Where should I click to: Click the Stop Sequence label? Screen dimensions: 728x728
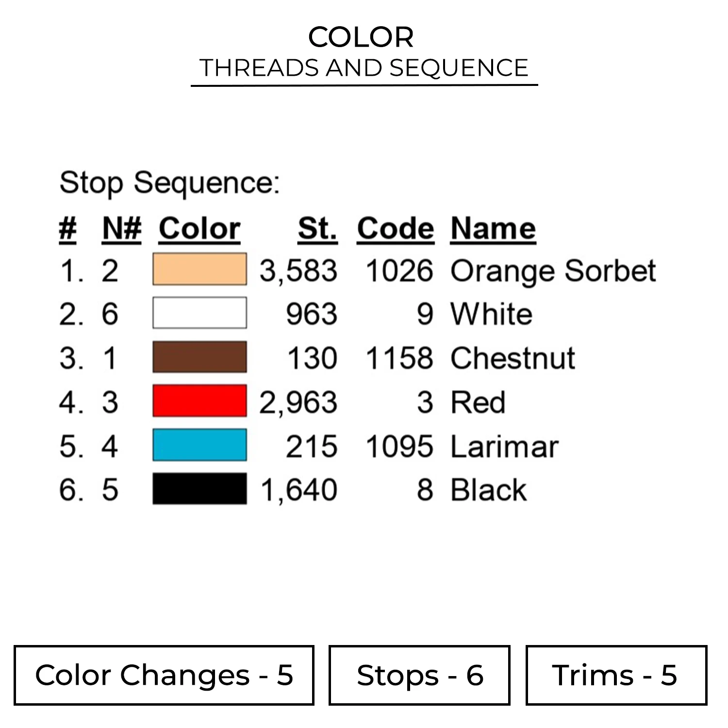click(x=169, y=183)
